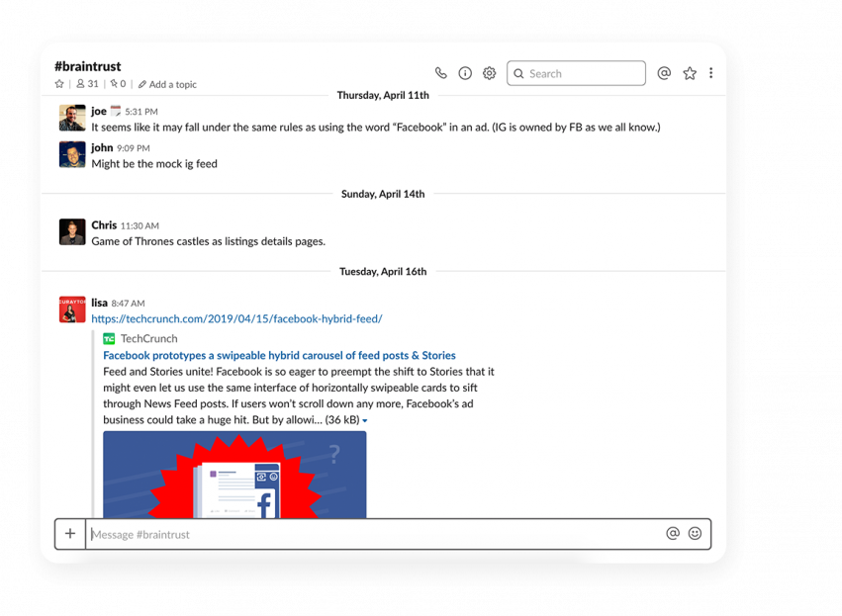Click the article summary "Feed and Stories unite!"
Image resolution: width=842 pixels, height=616 pixels.
(299, 396)
